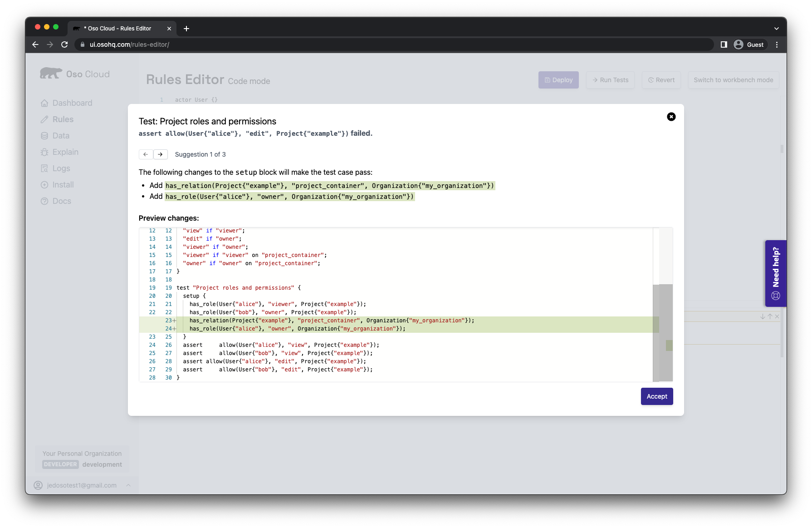This screenshot has width=812, height=528.
Task: Click the Guest profile icon
Action: [x=739, y=44]
